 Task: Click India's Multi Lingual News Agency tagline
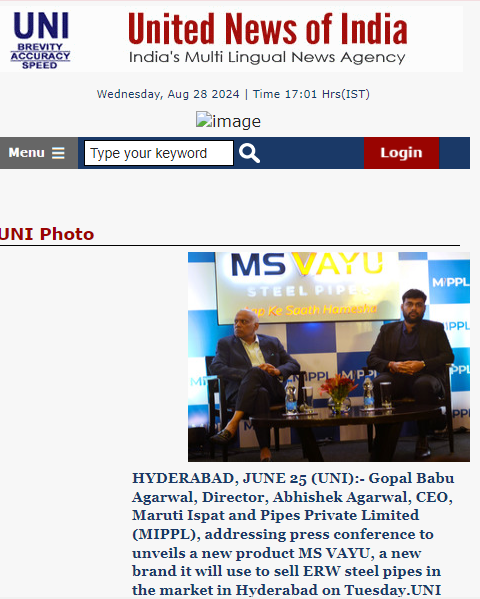pos(267,57)
